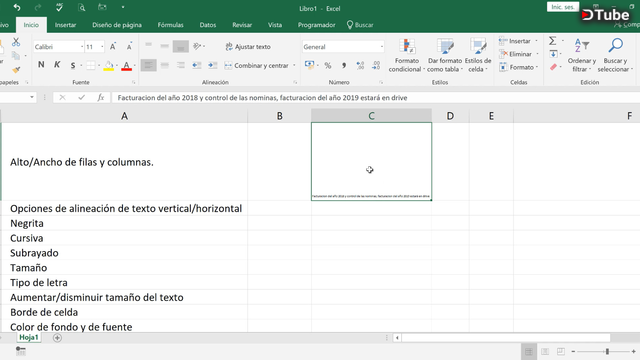Align text left (highlighted button)
The width and height of the screenshot is (640, 360).
tap(149, 65)
